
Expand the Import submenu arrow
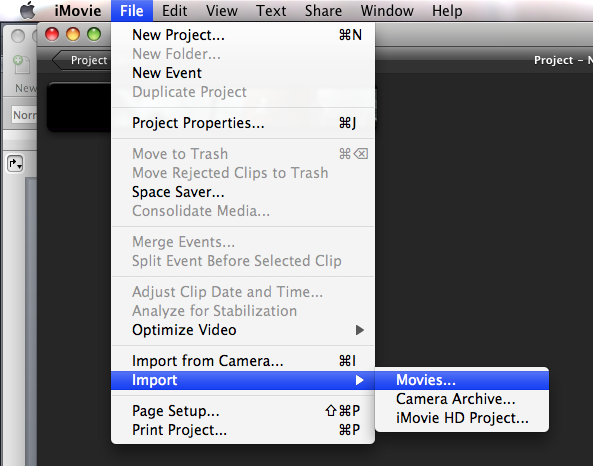pyautogui.click(x=360, y=380)
